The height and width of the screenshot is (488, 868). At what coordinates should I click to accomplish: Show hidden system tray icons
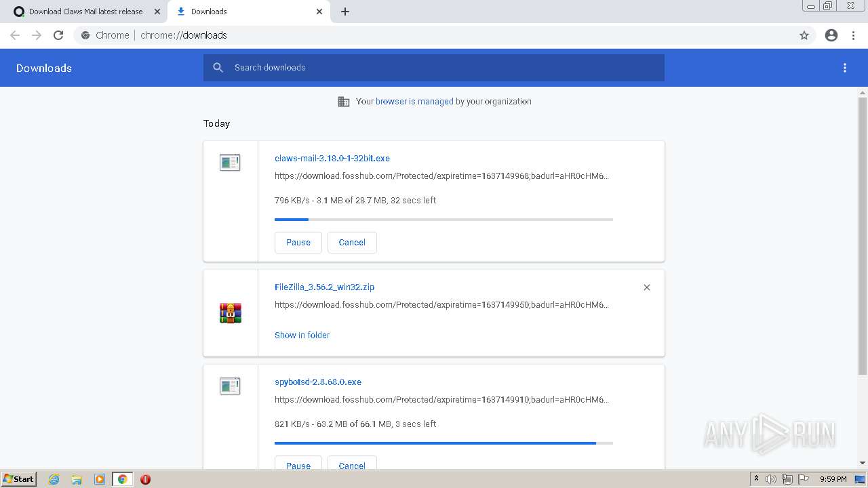tap(756, 479)
